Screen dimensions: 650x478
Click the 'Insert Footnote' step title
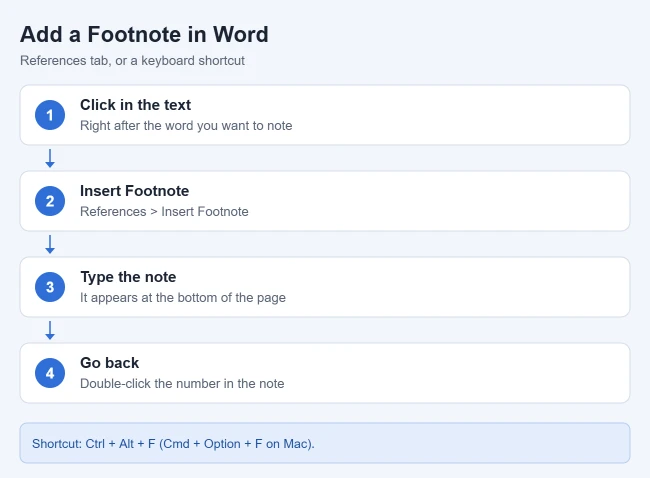point(134,191)
